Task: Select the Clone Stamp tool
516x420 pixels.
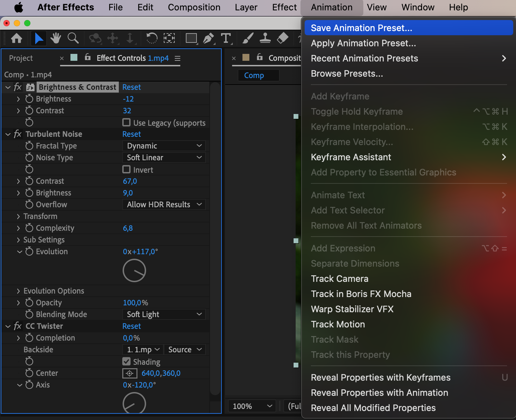Action: [x=265, y=38]
